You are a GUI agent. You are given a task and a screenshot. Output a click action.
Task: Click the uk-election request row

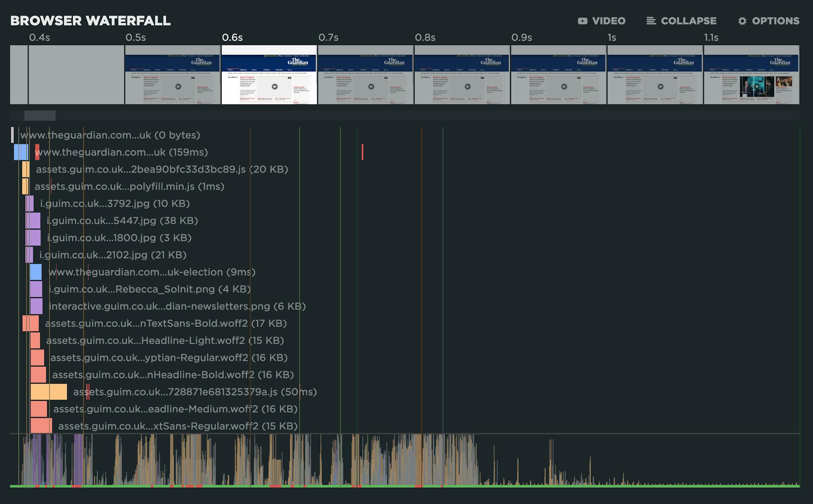[x=152, y=272]
